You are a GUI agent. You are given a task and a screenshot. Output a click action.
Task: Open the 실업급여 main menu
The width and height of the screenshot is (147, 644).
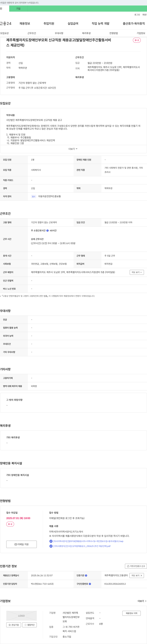coord(73,24)
